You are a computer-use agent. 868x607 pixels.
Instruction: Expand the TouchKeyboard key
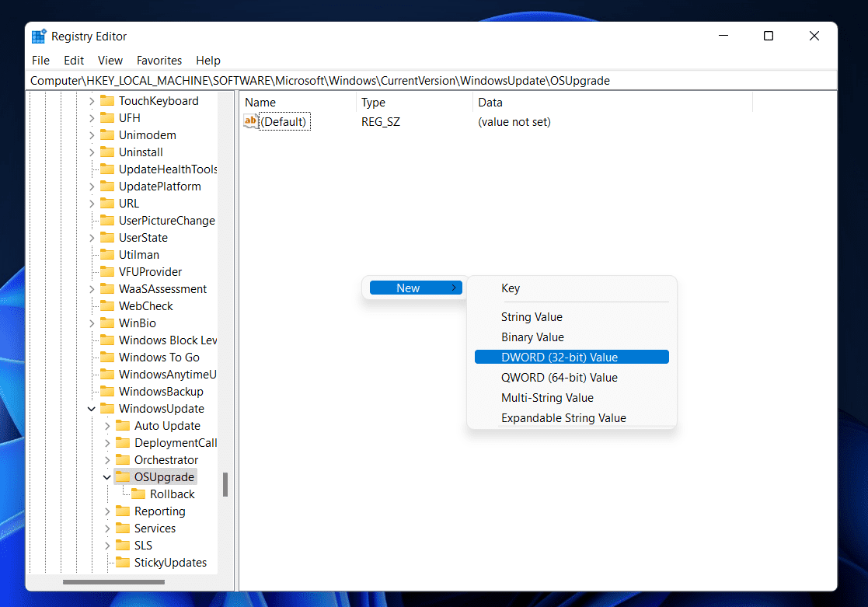point(92,101)
